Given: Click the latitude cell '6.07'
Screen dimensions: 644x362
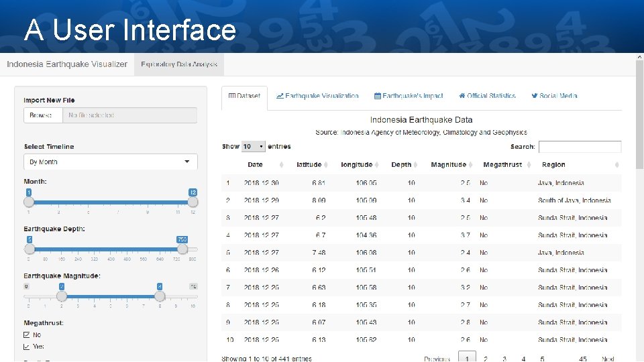Looking at the screenshot, I should 319,322.
